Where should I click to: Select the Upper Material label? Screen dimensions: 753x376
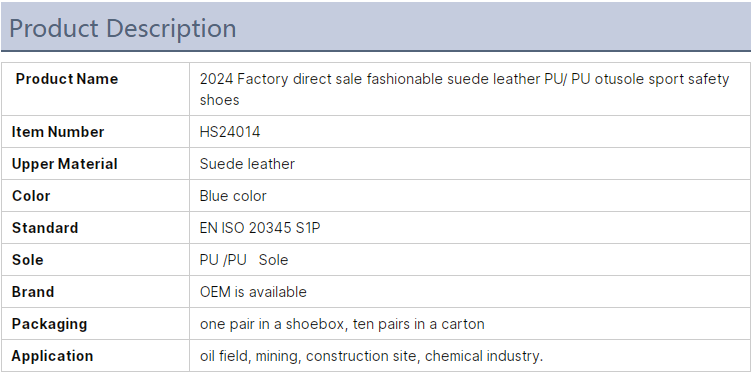pyautogui.click(x=64, y=164)
